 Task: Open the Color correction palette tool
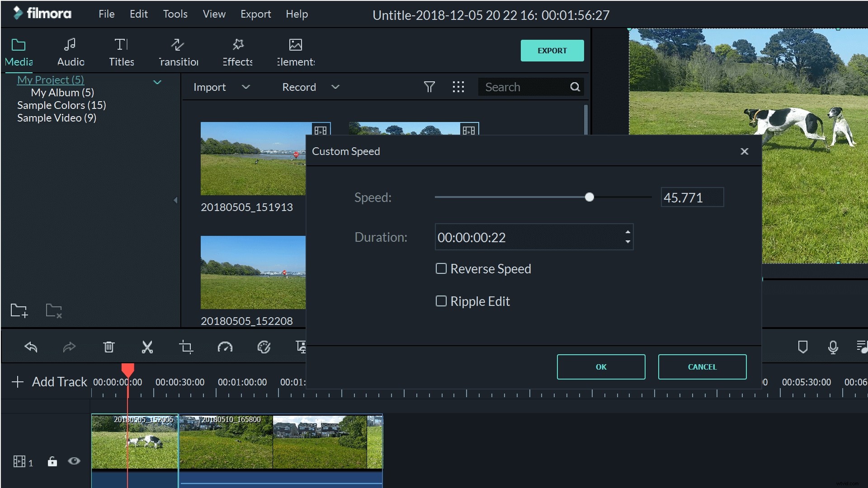(x=264, y=347)
